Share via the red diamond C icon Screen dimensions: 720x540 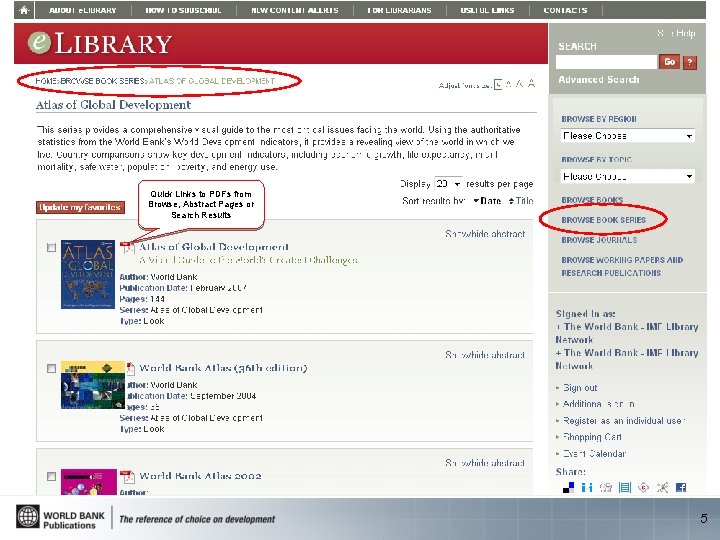tap(644, 487)
